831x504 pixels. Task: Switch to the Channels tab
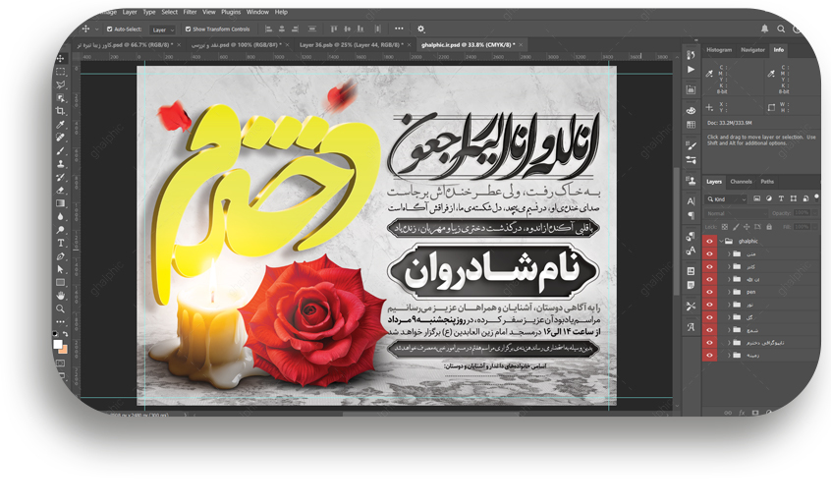pyautogui.click(x=741, y=182)
